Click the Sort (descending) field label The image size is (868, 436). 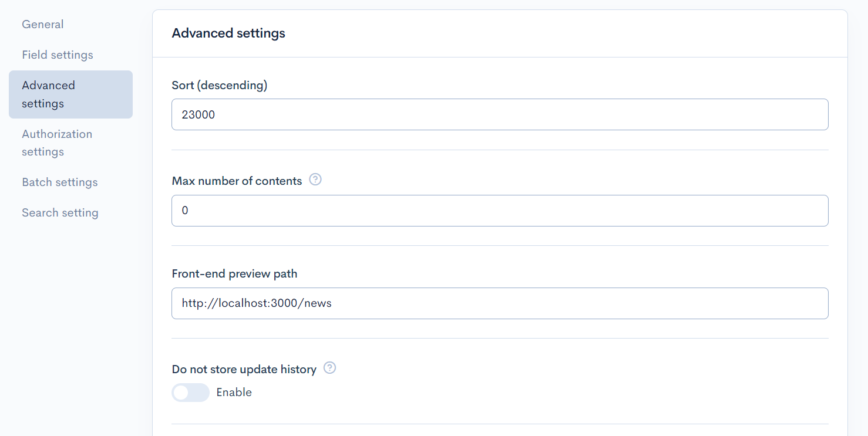pyautogui.click(x=220, y=86)
